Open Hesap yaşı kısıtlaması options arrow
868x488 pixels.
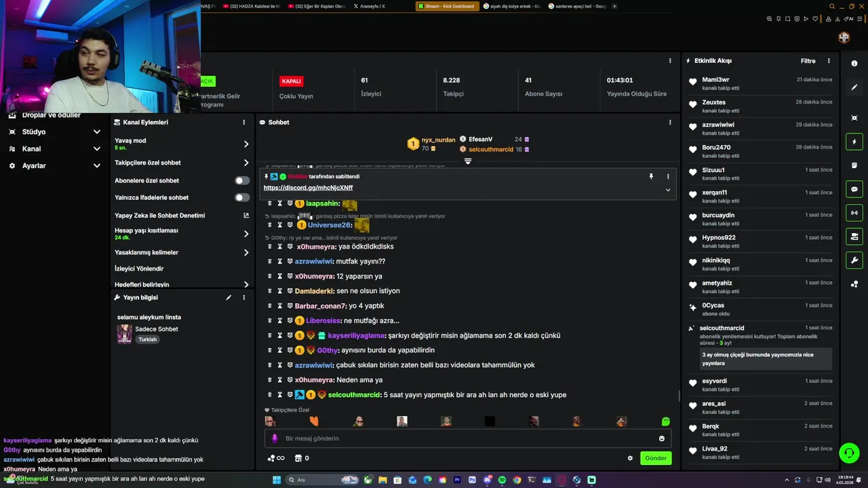pos(245,234)
